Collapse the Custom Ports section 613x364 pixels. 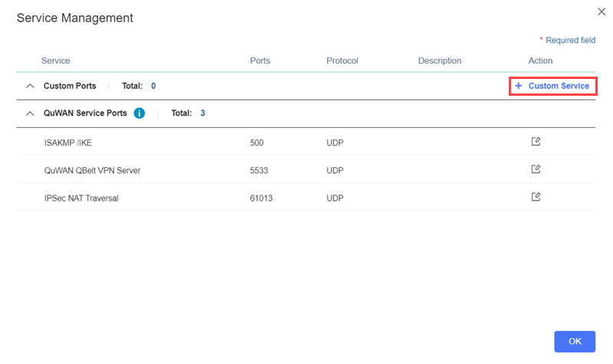[30, 87]
